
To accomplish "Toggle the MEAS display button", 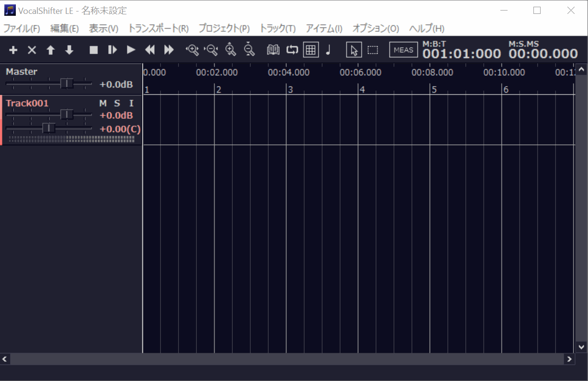I will point(404,50).
